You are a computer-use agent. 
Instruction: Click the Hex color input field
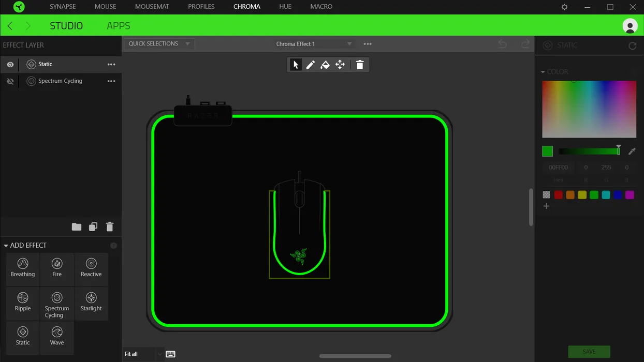pyautogui.click(x=559, y=168)
